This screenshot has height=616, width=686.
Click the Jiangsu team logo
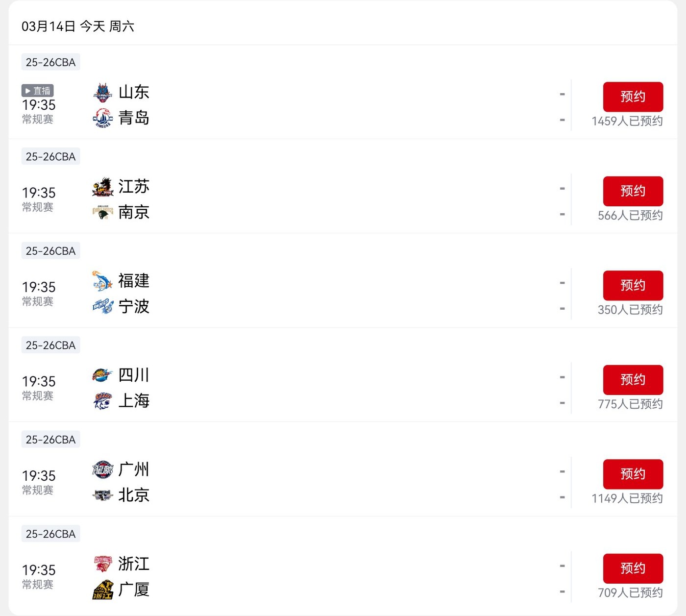click(103, 187)
